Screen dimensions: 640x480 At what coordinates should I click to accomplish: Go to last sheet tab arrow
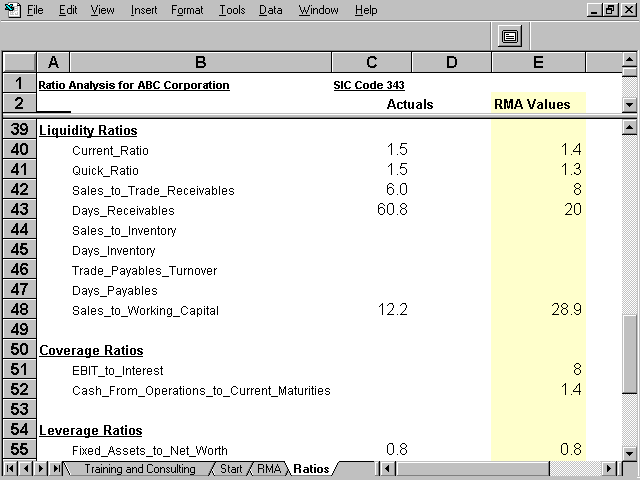56,468
